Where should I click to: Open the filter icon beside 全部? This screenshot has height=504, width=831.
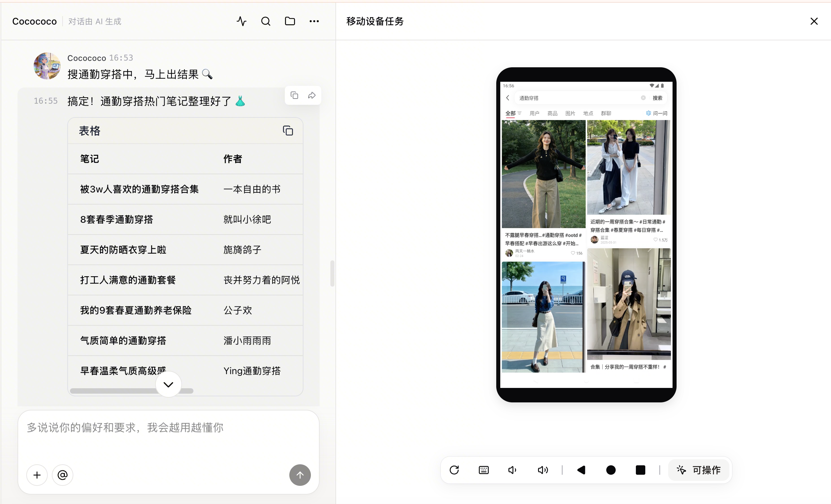(x=520, y=113)
